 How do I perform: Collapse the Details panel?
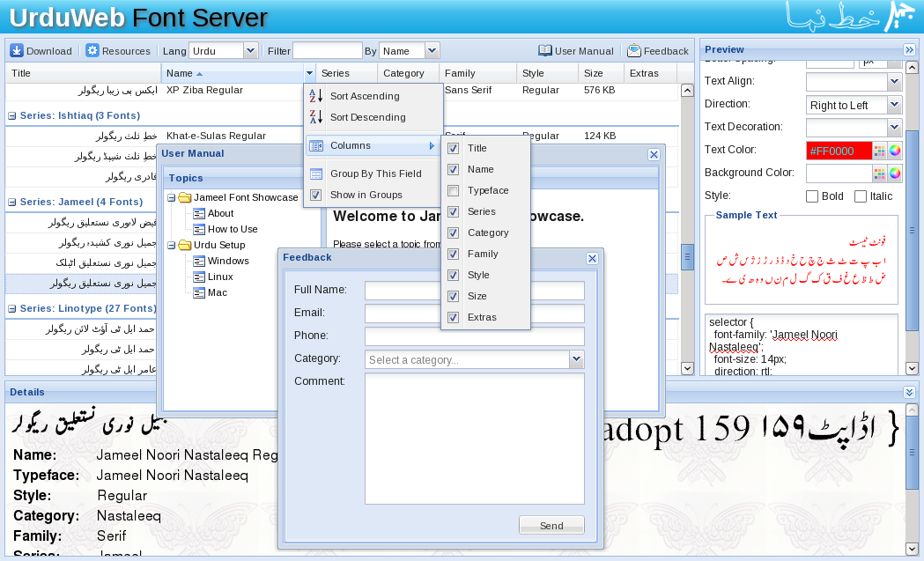point(909,392)
